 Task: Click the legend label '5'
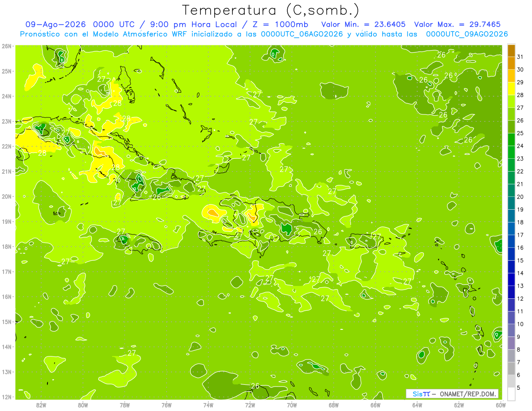[x=518, y=388]
